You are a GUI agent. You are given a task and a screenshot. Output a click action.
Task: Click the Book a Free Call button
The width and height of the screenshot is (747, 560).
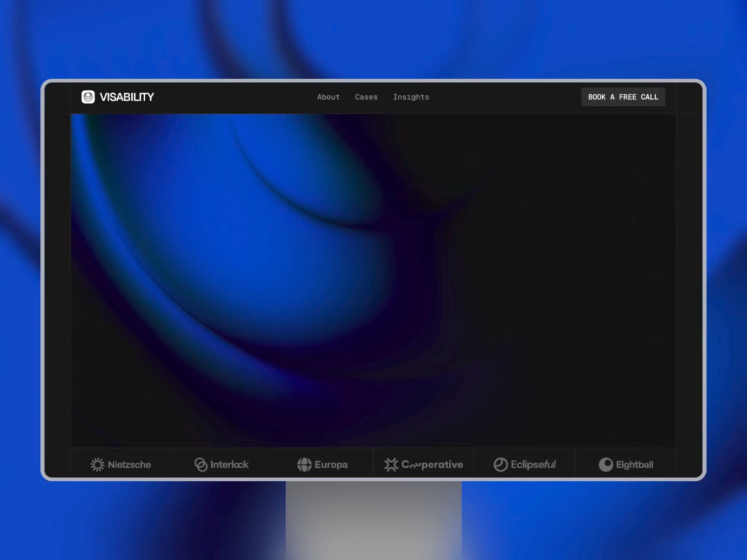pos(623,97)
